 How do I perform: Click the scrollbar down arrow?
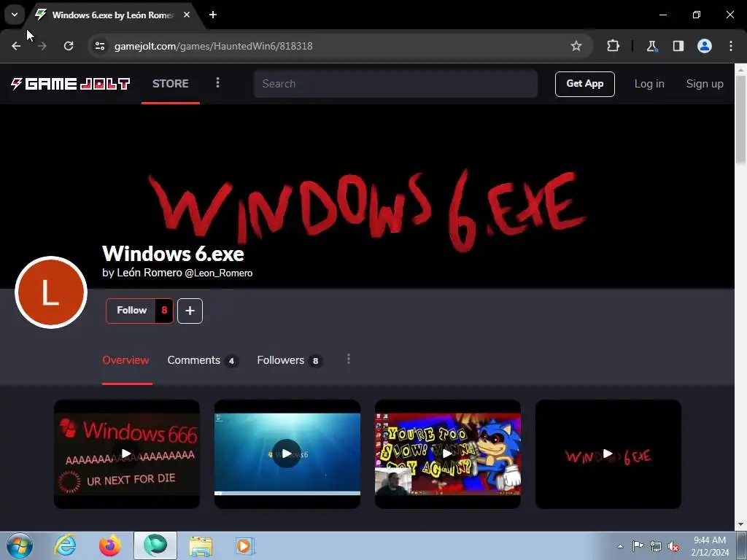point(740,524)
